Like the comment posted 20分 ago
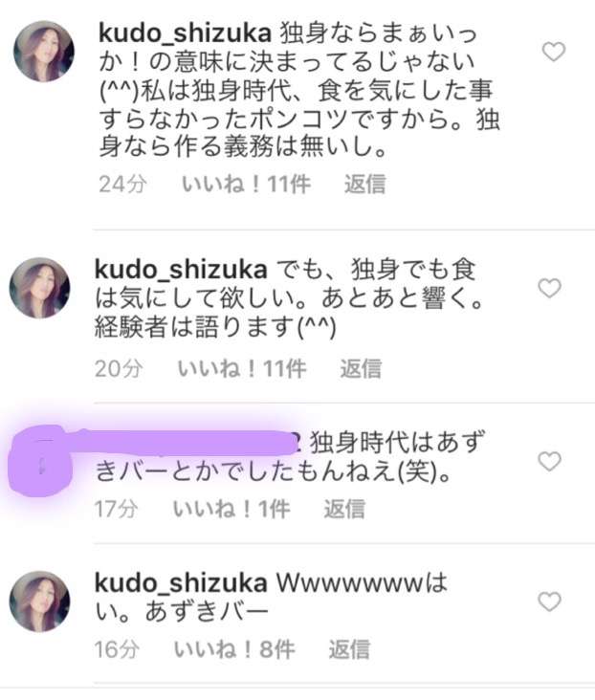This screenshot has height=700, width=595. (x=549, y=288)
